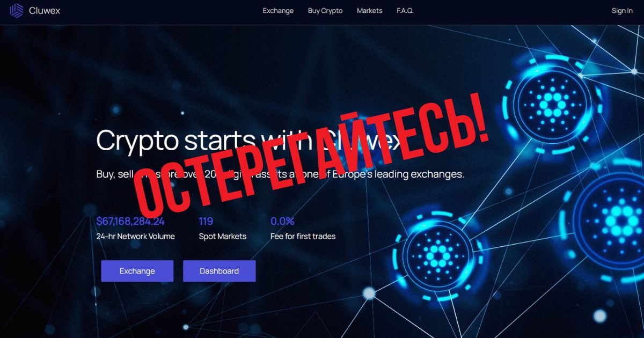
Task: Click the Sign In link
Action: click(622, 11)
